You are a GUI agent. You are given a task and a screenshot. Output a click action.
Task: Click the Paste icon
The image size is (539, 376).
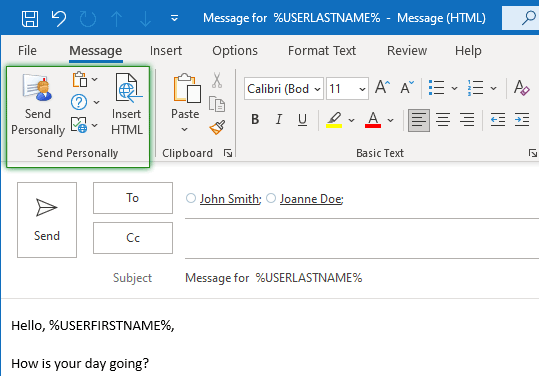[x=187, y=88]
